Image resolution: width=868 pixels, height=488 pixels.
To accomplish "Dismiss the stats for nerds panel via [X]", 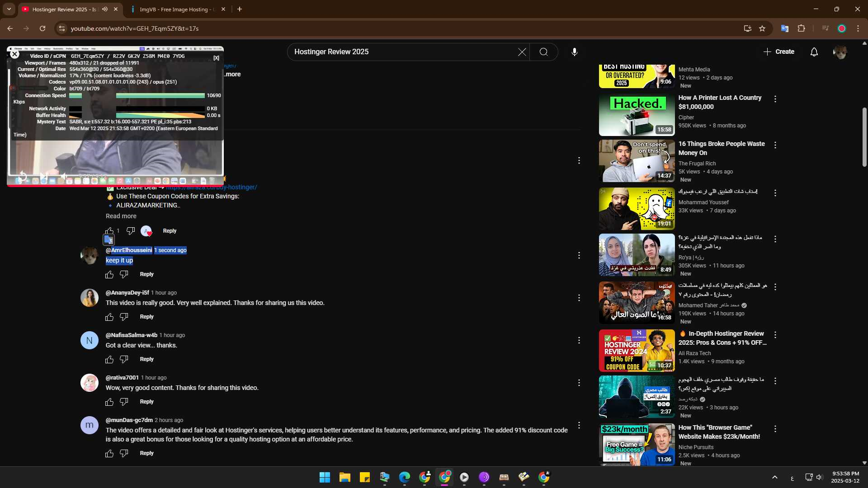I will (216, 58).
